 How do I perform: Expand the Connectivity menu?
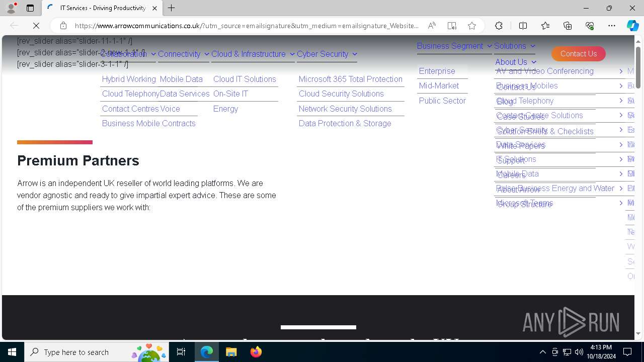coord(184,54)
